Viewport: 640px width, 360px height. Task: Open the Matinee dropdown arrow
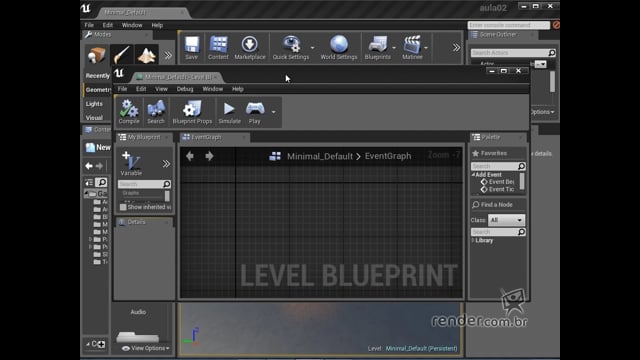tap(426, 48)
